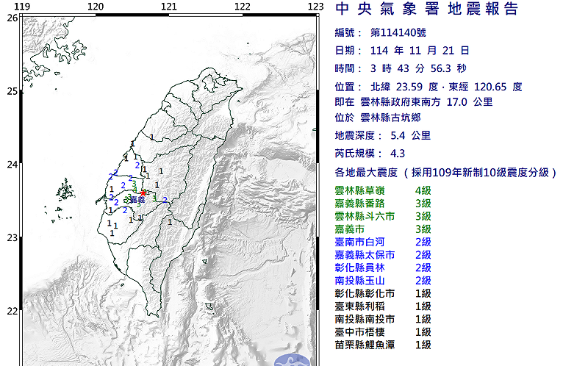Click location text 位於 雲林縣古坑鄉
Viewport: 588px width, 366px height.
(x=378, y=118)
